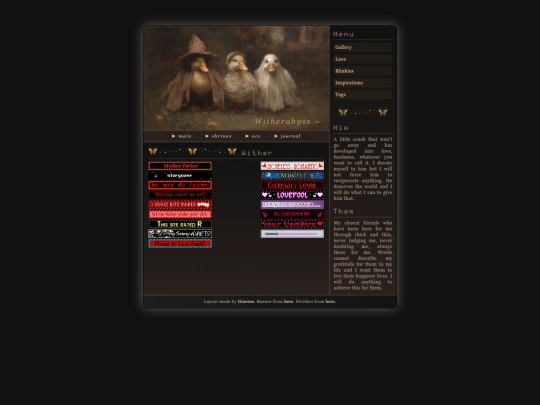Click the 'Him' sidebar heading

click(341, 128)
